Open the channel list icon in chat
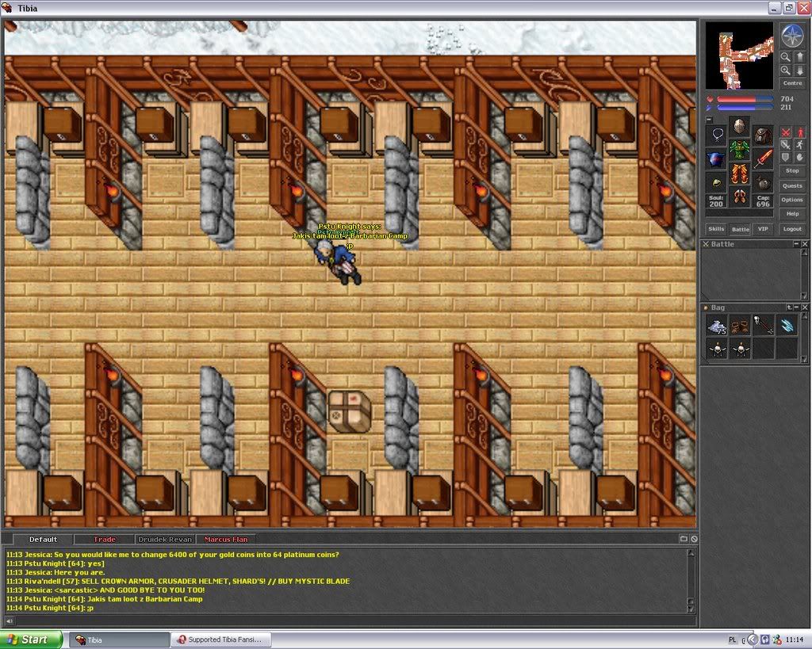The height and width of the screenshot is (649, 812). coord(684,539)
